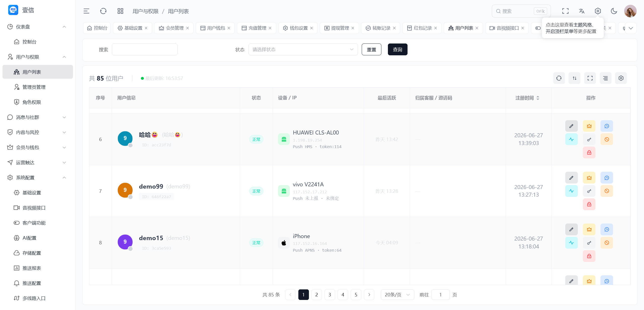Open 角色权限 in the sidebar
The height and width of the screenshot is (310, 644).
click(x=38, y=102)
